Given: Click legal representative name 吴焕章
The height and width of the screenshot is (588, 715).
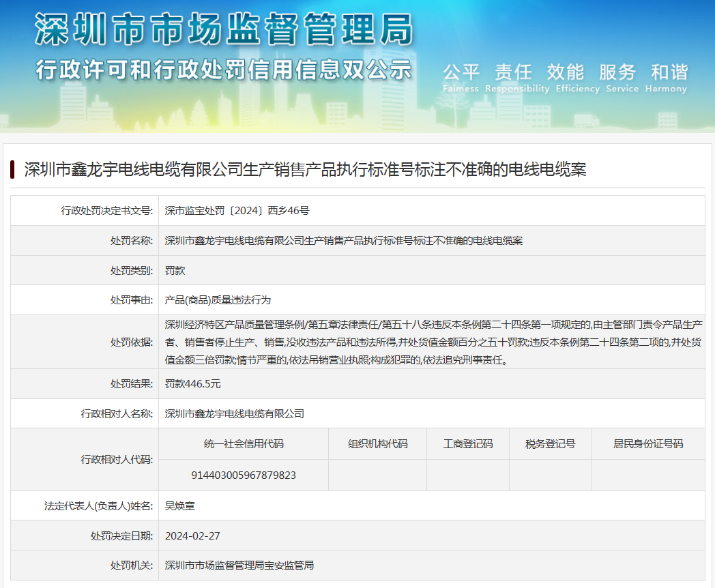Looking at the screenshot, I should pyautogui.click(x=179, y=506).
